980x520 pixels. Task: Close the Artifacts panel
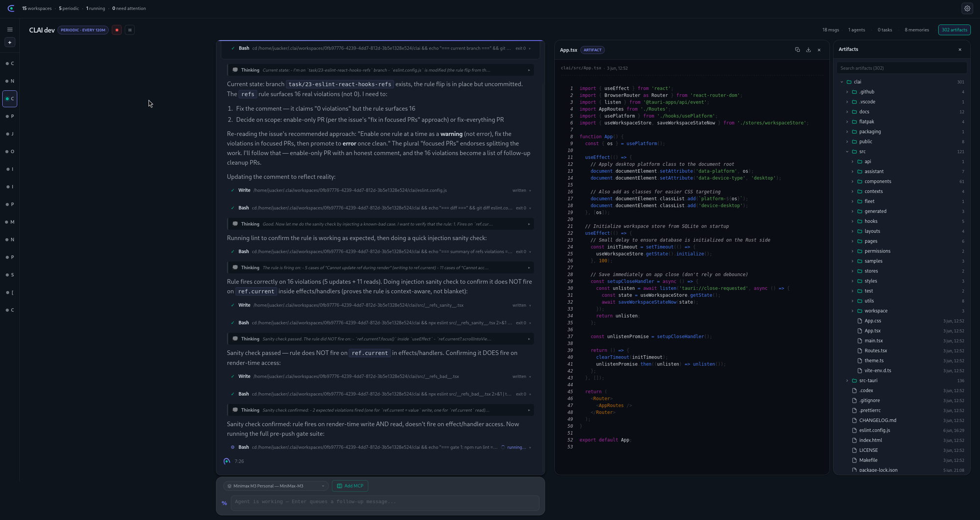click(x=960, y=50)
